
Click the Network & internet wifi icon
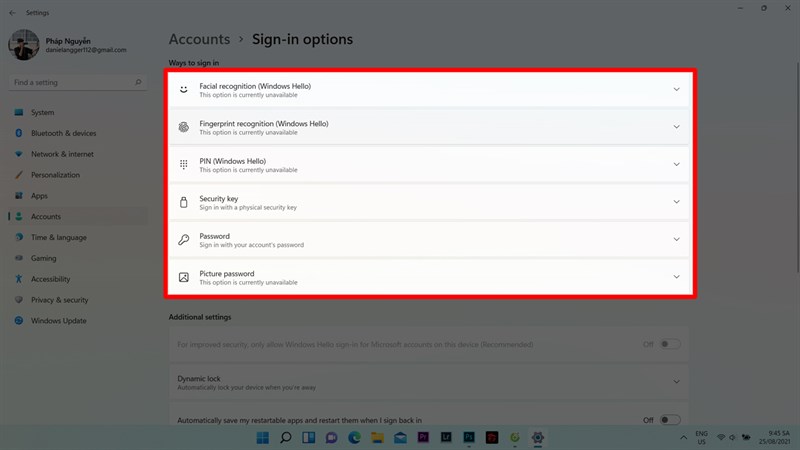[x=18, y=154]
